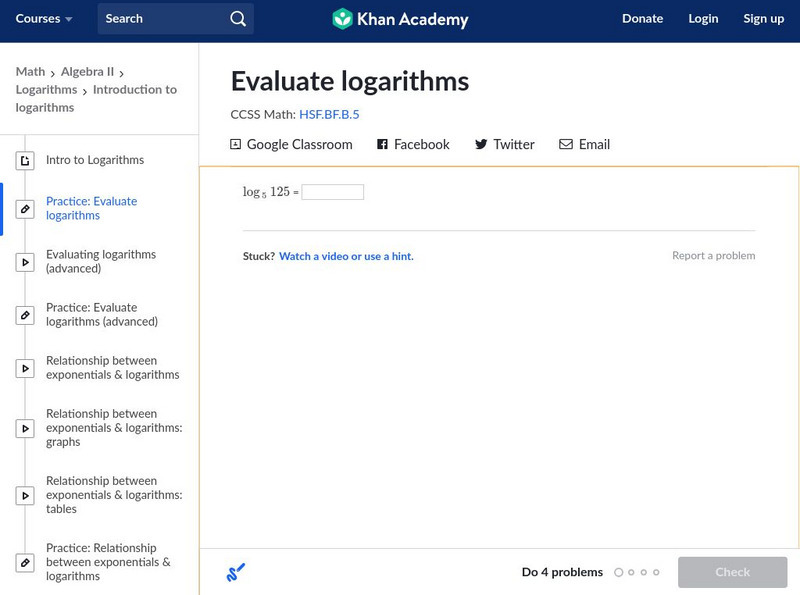Image resolution: width=800 pixels, height=595 pixels.
Task: Click the first problem progress dot
Action: coord(618,573)
